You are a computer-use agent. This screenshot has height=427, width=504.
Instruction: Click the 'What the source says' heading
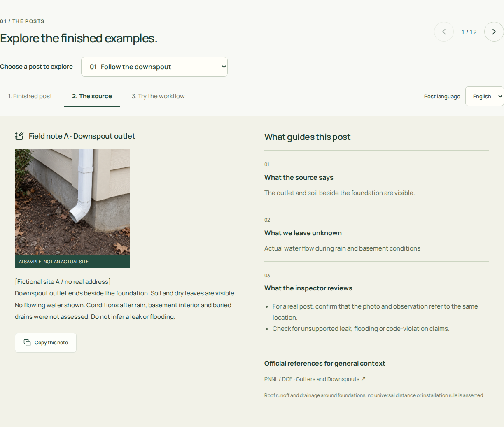click(299, 178)
